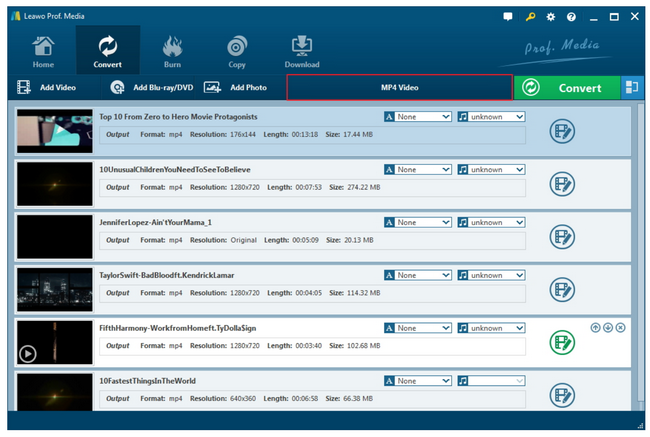Open subtitle dropdown for 10UnusualChildren video

pyautogui.click(x=418, y=169)
